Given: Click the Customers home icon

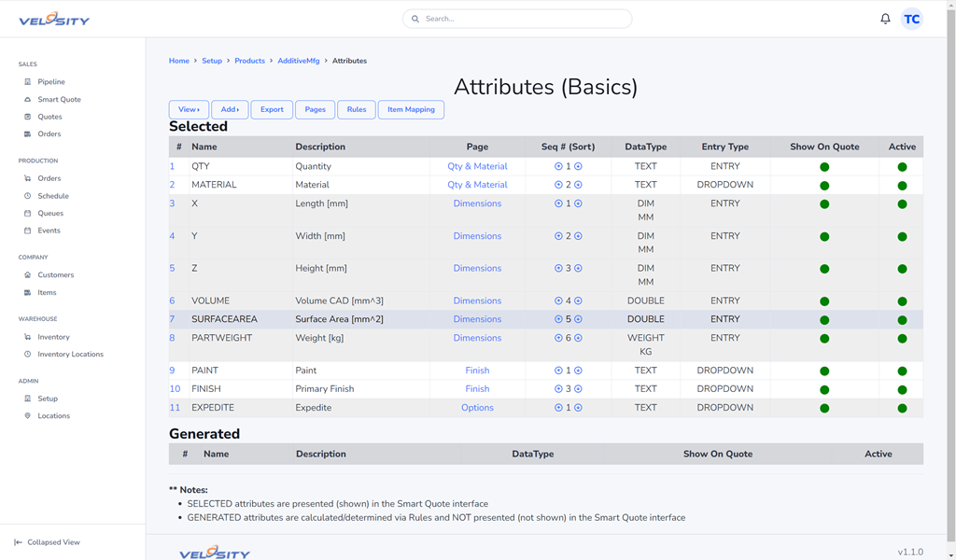Looking at the screenshot, I should (28, 275).
